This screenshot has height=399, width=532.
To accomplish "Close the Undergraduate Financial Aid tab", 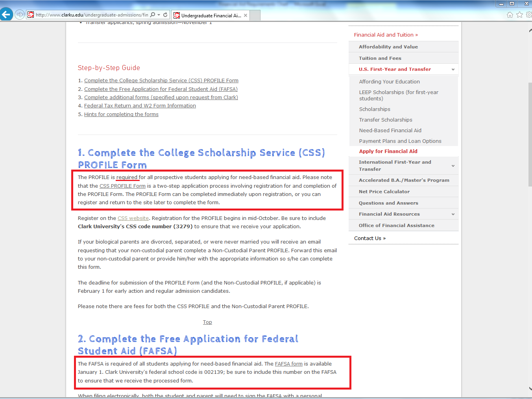I will [246, 15].
